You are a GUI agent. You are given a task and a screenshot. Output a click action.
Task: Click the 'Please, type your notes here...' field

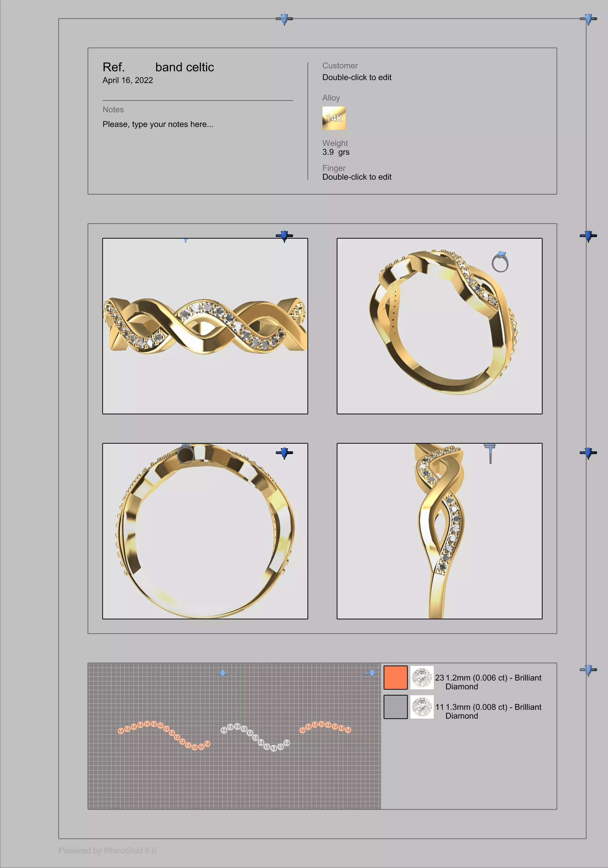(158, 124)
